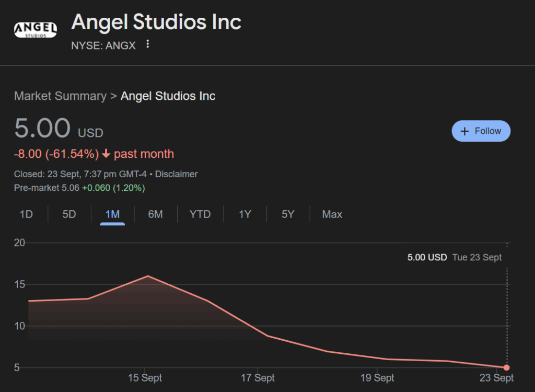Image resolution: width=535 pixels, height=392 pixels.
Task: Reselect the highlighted 1M tab
Action: (x=112, y=214)
